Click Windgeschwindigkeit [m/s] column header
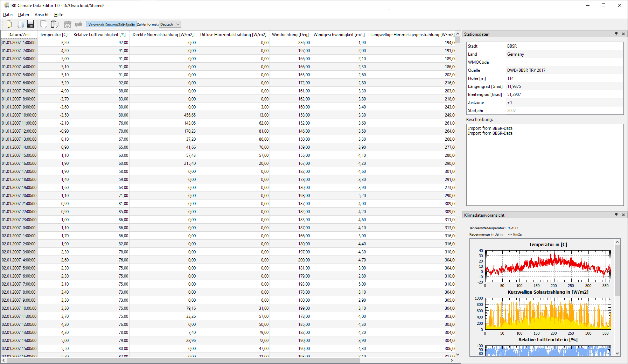This screenshot has height=364, width=628. [339, 35]
